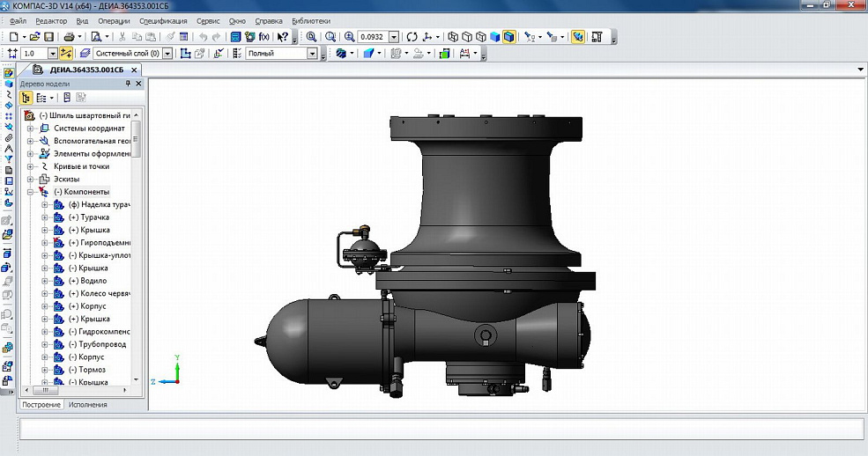Click the Rotate view icon
The image size is (868, 456).
[412, 37]
